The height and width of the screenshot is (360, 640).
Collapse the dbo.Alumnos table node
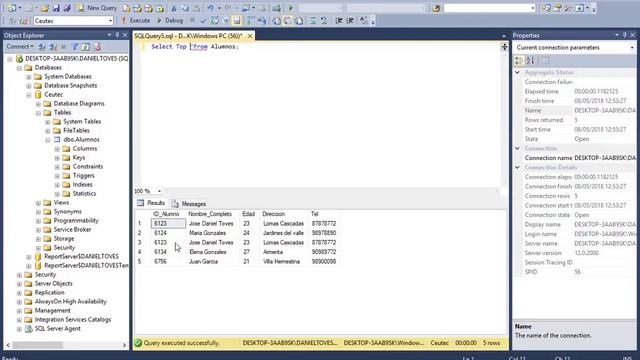coord(48,140)
